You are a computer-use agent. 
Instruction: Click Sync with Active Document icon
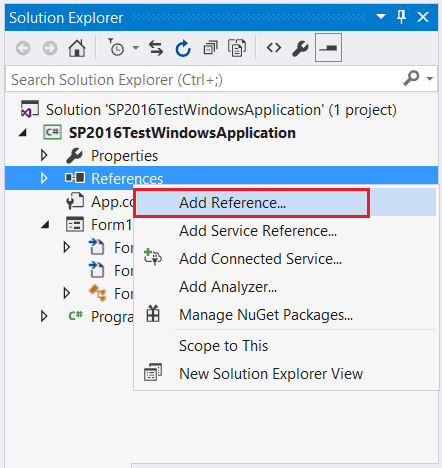click(x=156, y=48)
